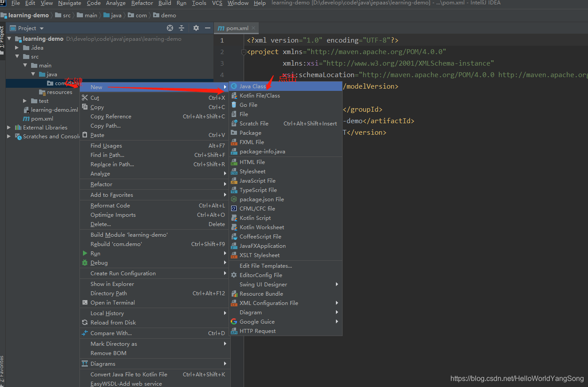Click the JavaFXApplication icon

point(234,246)
